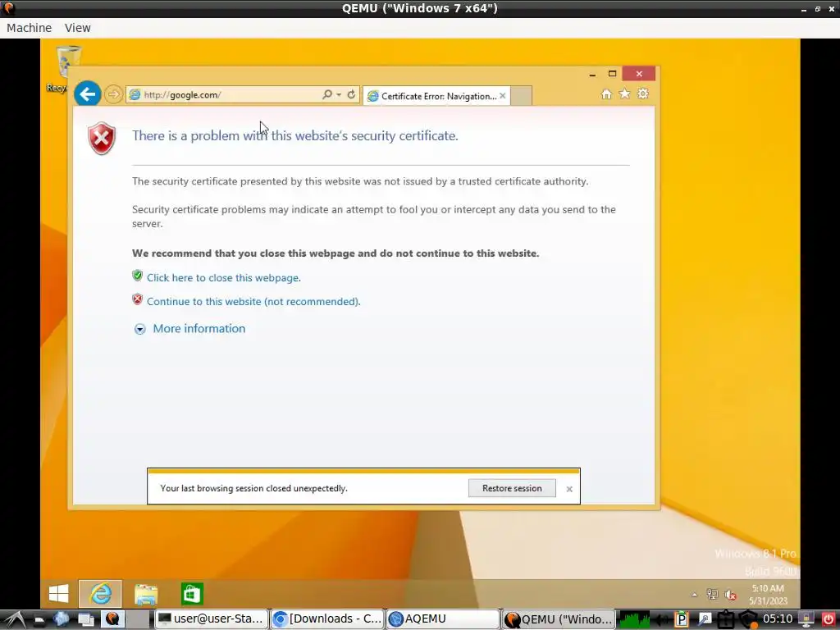Maximize the Internet Explorer window
The width and height of the screenshot is (840, 630).
point(612,74)
